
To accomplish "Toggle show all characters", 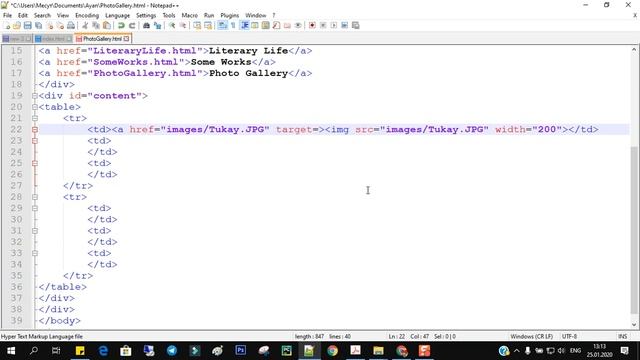I will (x=233, y=25).
